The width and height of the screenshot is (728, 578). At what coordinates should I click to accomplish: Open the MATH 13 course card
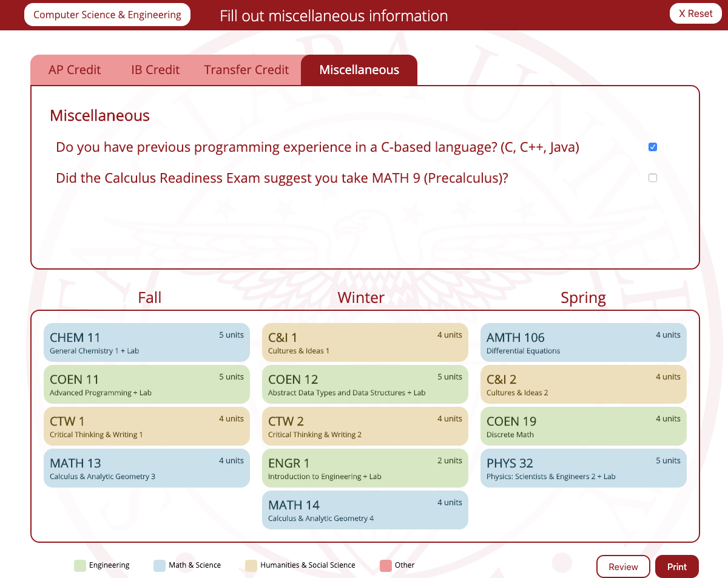point(147,468)
